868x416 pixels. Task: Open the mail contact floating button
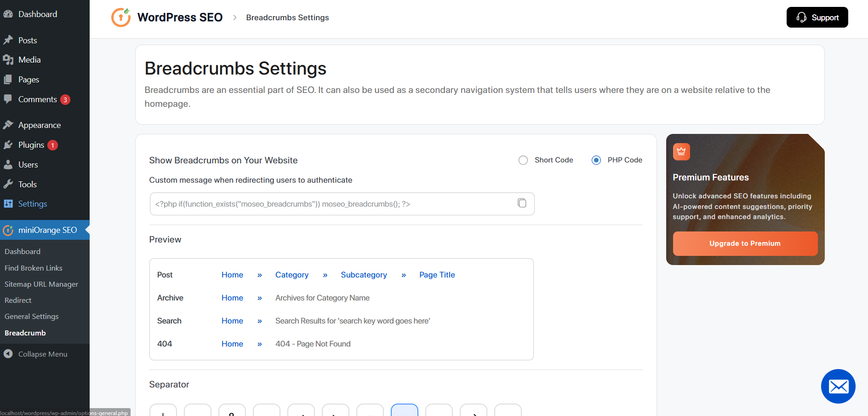[x=838, y=386]
